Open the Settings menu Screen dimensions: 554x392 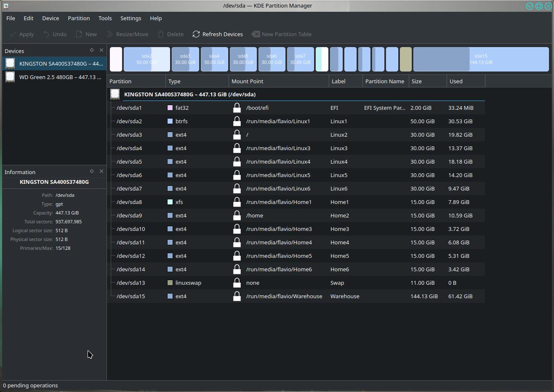click(x=131, y=18)
